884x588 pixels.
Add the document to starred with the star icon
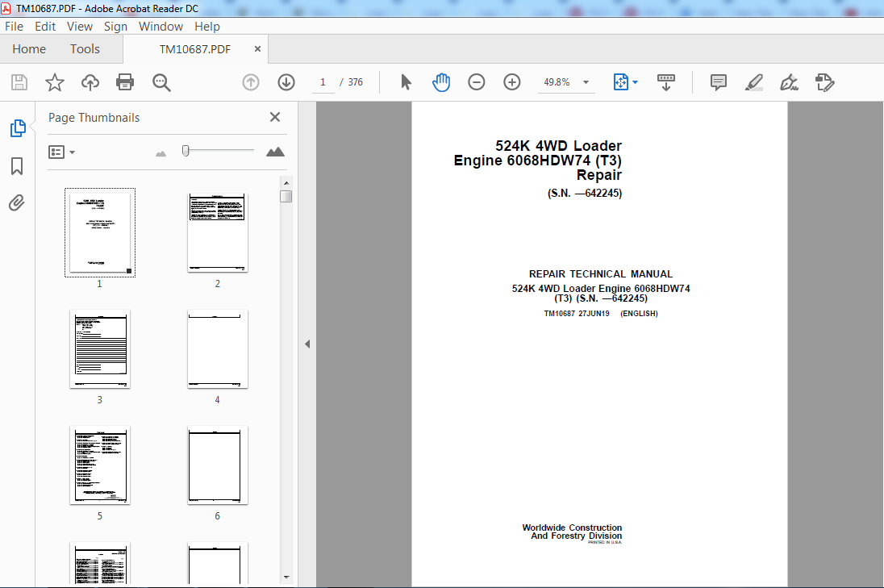(x=55, y=82)
